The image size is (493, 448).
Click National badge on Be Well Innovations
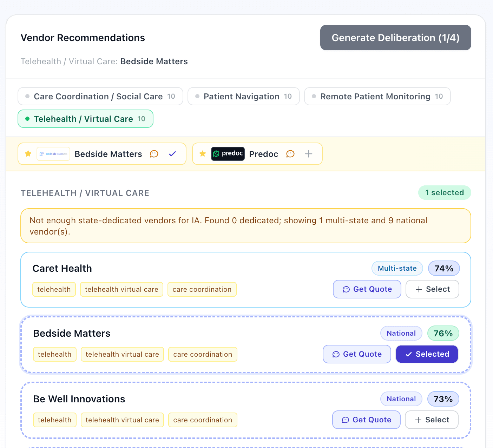click(x=401, y=399)
